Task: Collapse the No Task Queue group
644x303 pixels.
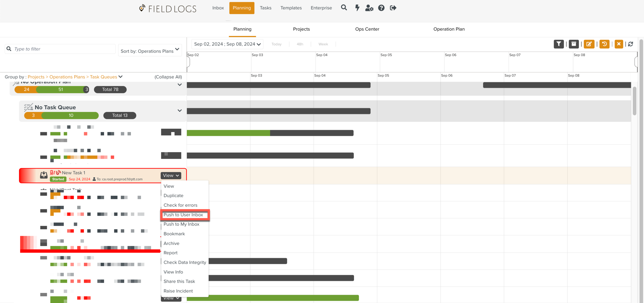Action: (x=180, y=111)
